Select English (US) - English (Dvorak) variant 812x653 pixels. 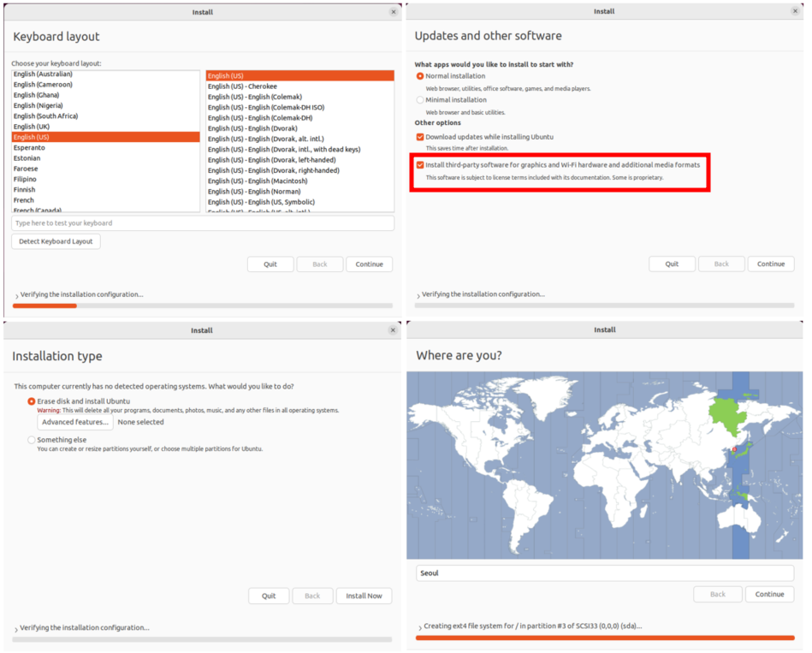coord(299,128)
